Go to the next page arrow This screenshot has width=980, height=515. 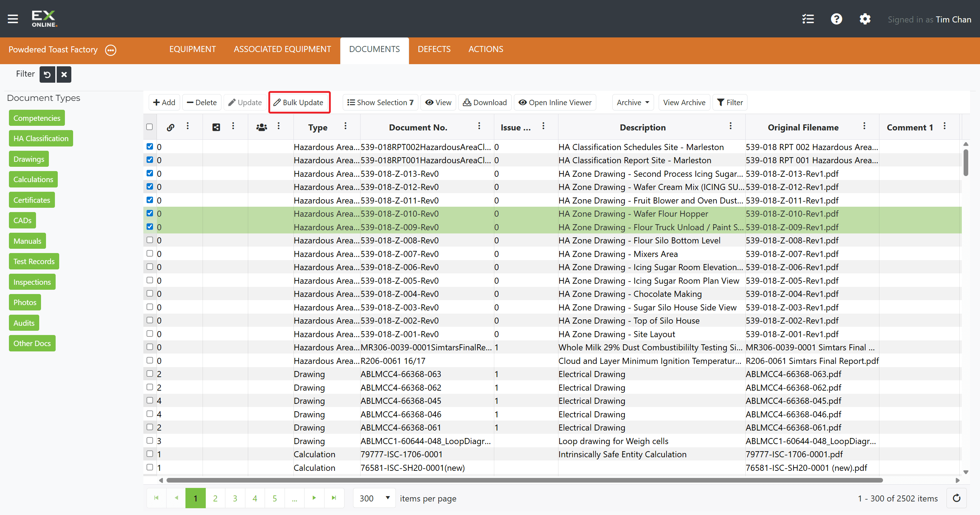tap(314, 498)
